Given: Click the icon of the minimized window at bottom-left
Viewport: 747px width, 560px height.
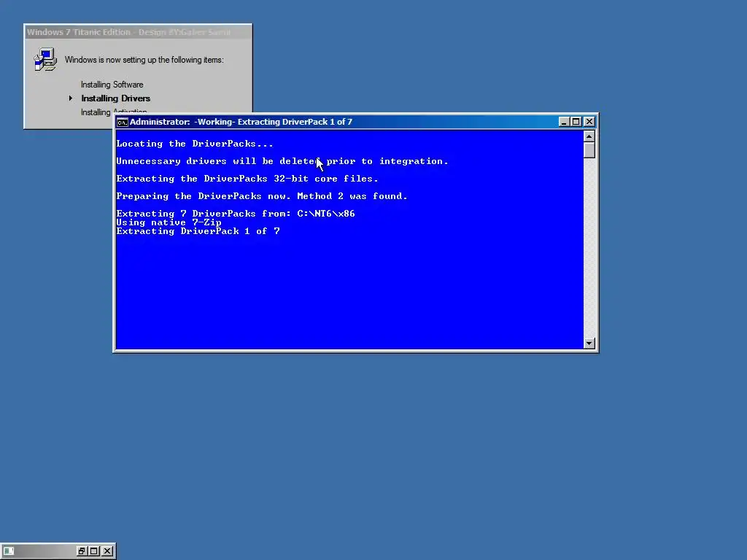Looking at the screenshot, I should tap(9, 551).
